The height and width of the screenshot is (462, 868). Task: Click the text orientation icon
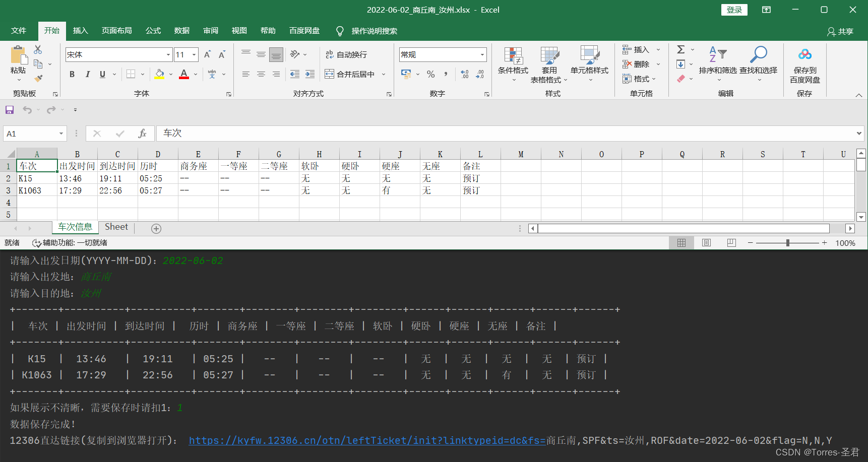295,54
